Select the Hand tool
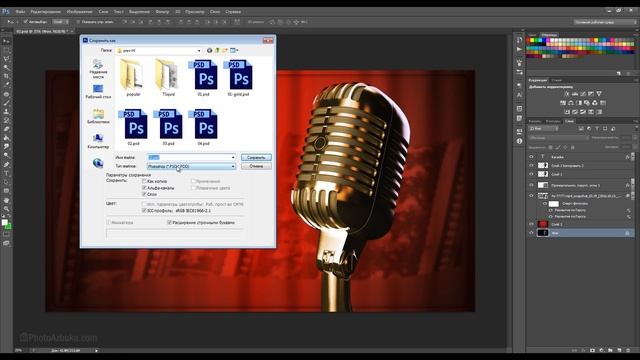 (x=6, y=200)
